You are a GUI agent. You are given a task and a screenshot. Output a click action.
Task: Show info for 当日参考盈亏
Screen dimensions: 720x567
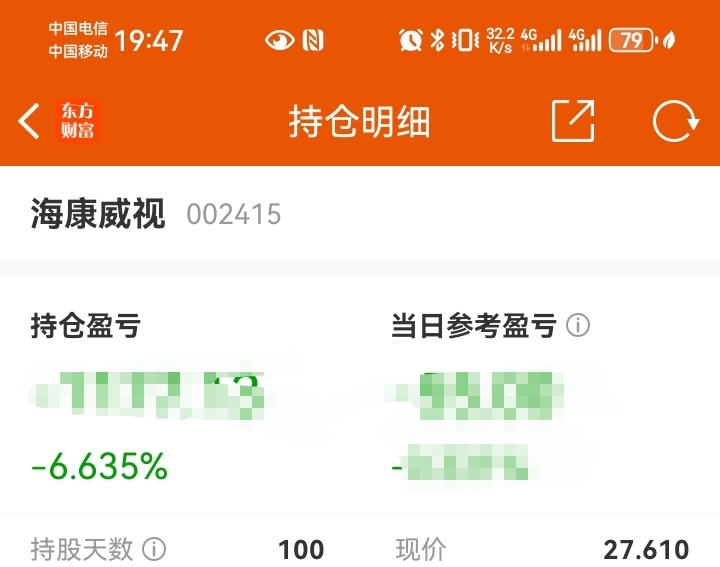click(x=578, y=326)
